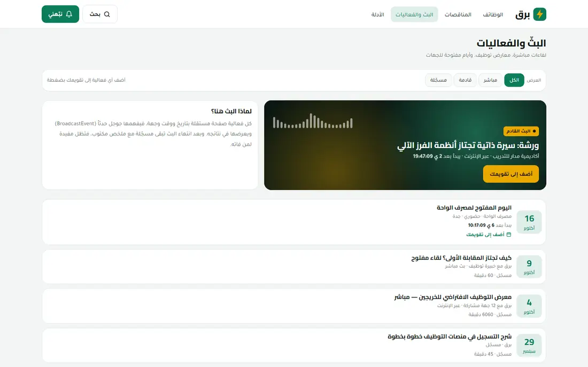Viewport: 588px width, 367px height.
Task: Click برق · مسجّل line under 29 سبتمبر event
Action: 498,345
